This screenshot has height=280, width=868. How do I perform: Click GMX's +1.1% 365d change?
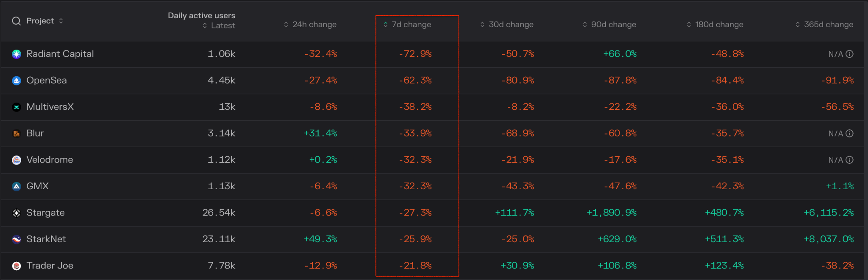point(840,186)
